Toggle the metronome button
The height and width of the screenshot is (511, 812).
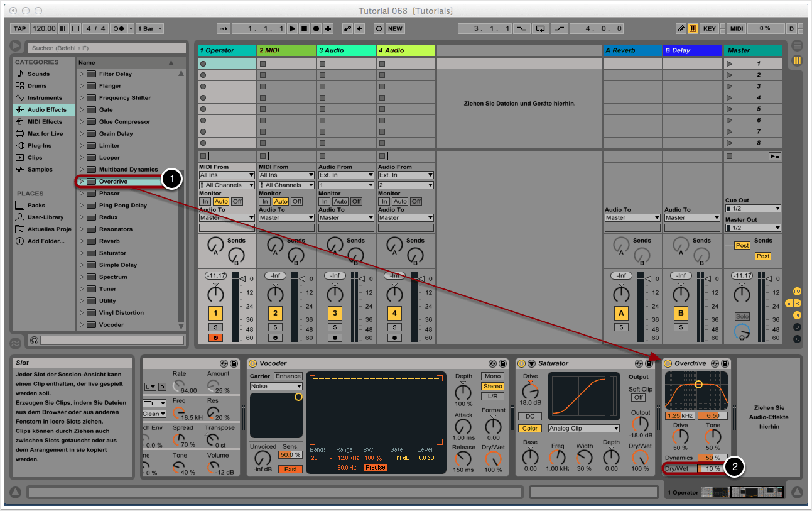[119, 29]
